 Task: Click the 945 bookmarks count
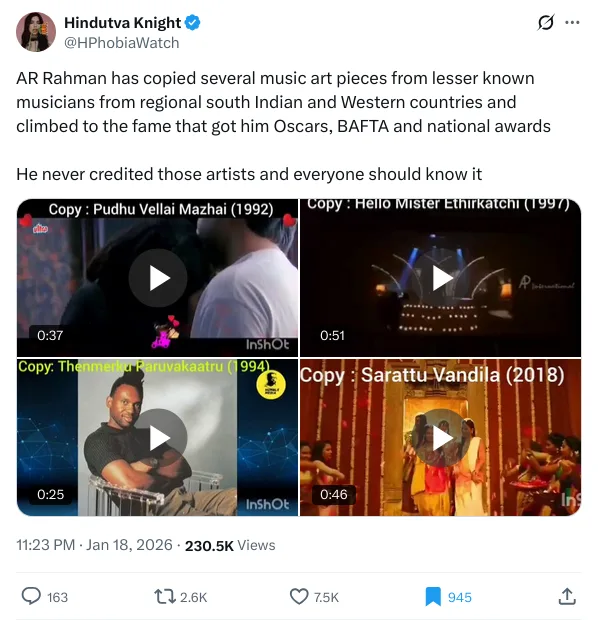click(460, 597)
